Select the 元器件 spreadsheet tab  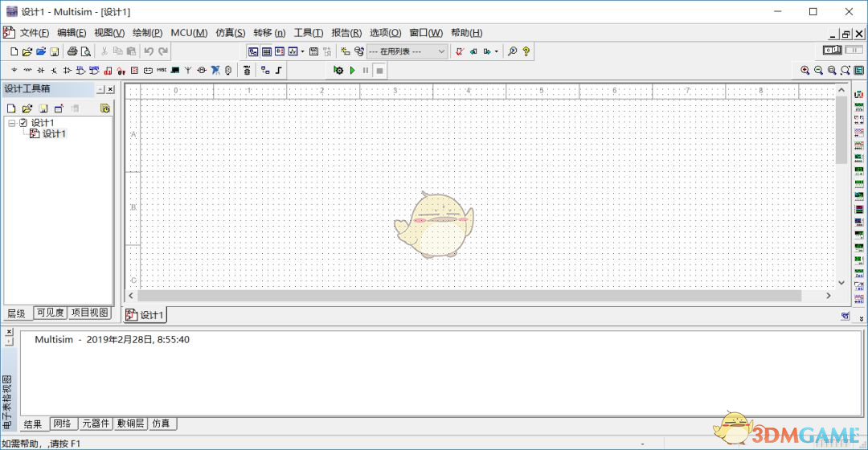tap(96, 423)
